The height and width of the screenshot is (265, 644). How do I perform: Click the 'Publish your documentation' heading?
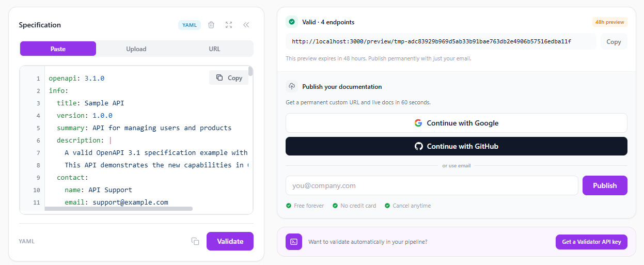342,87
